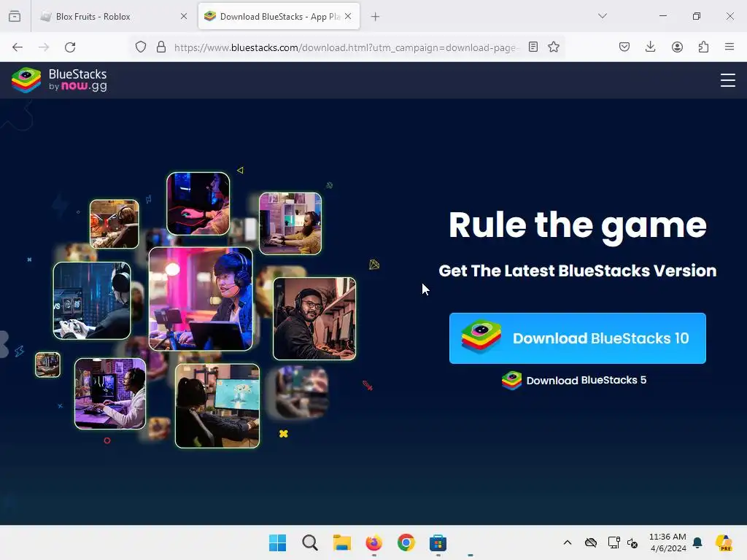
Task: Open the extensions panel
Action: (x=704, y=47)
